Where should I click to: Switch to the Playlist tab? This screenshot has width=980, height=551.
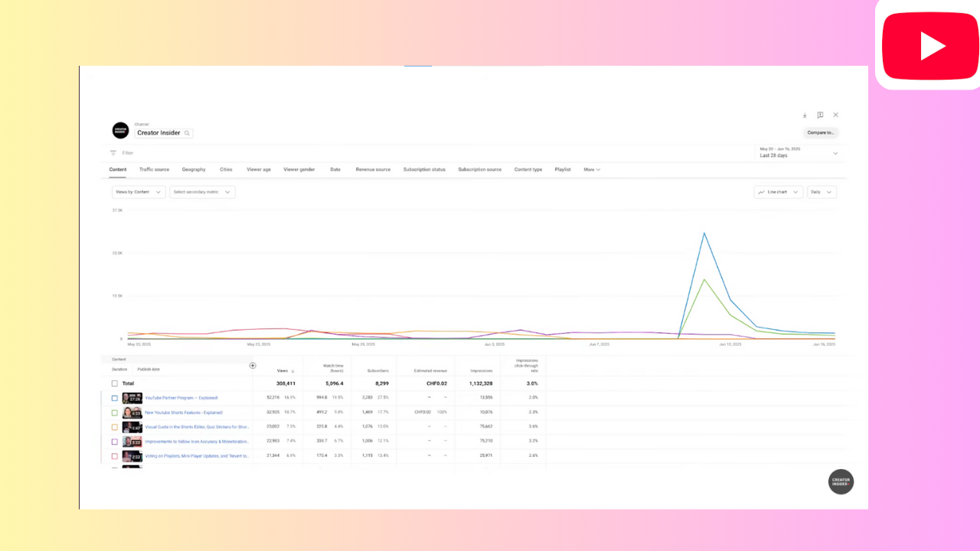coord(563,170)
